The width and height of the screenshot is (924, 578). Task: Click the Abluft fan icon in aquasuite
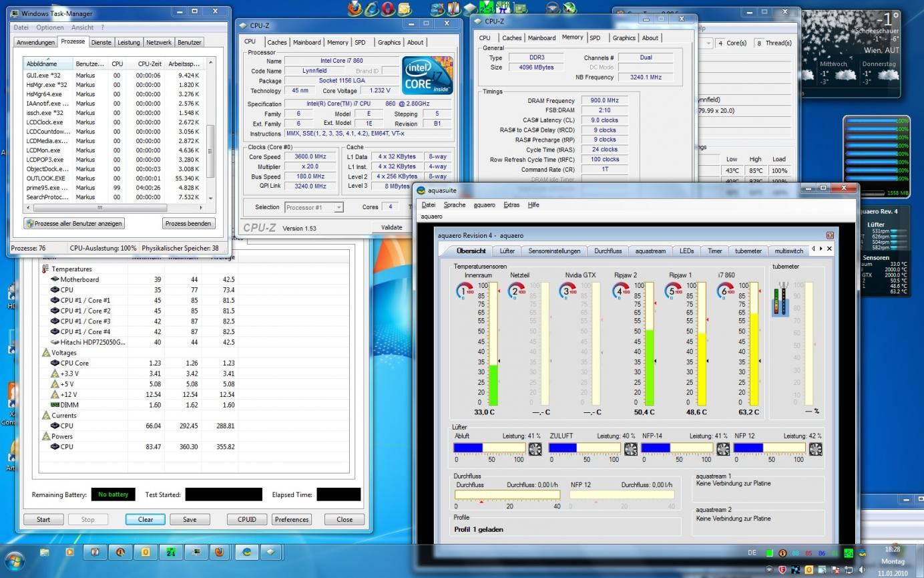click(535, 449)
